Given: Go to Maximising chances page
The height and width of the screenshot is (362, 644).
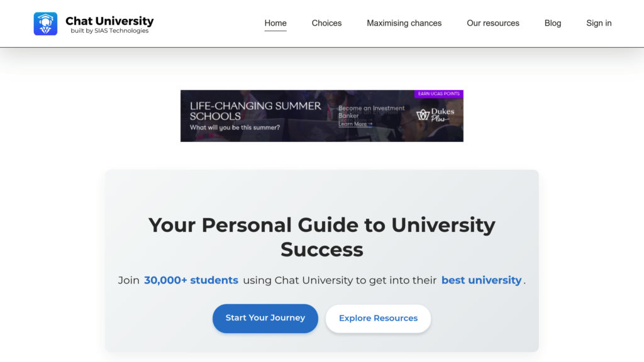Looking at the screenshot, I should pyautogui.click(x=404, y=23).
